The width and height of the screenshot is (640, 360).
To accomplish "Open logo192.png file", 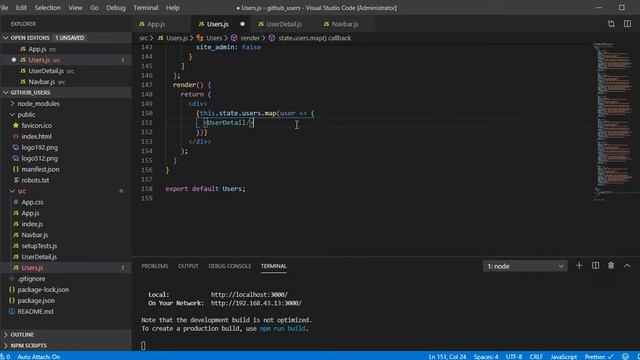I will pyautogui.click(x=39, y=147).
